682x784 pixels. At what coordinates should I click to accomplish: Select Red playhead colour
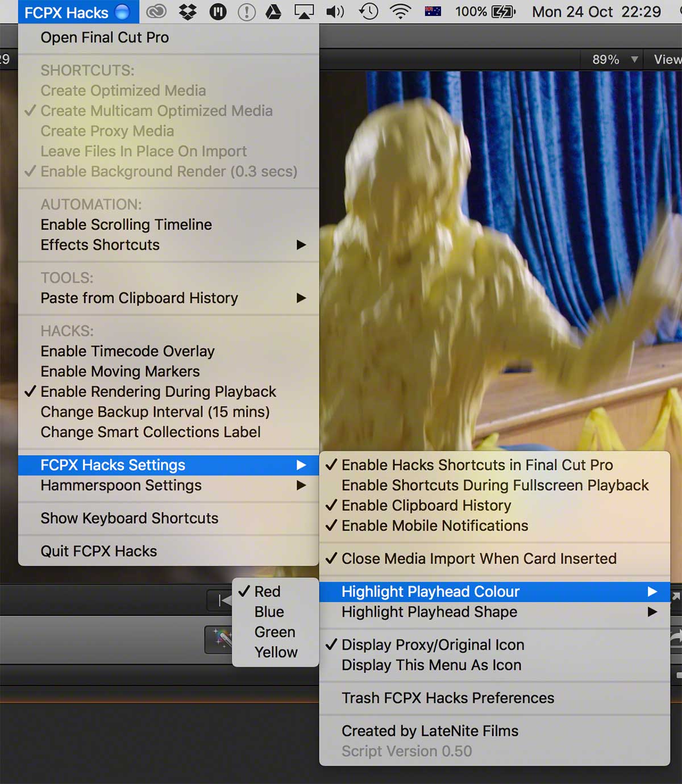tap(276, 592)
